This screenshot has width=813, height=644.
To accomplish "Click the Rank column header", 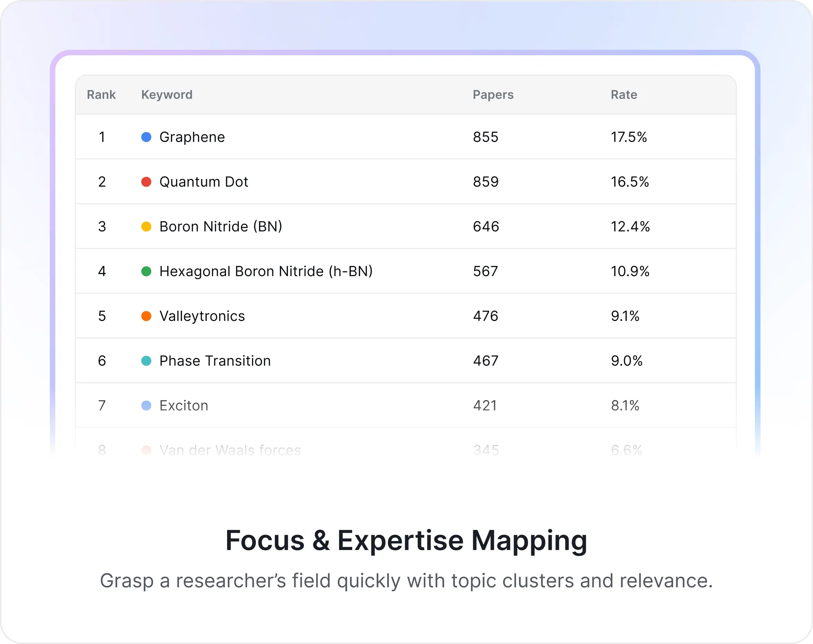I will coord(101,95).
